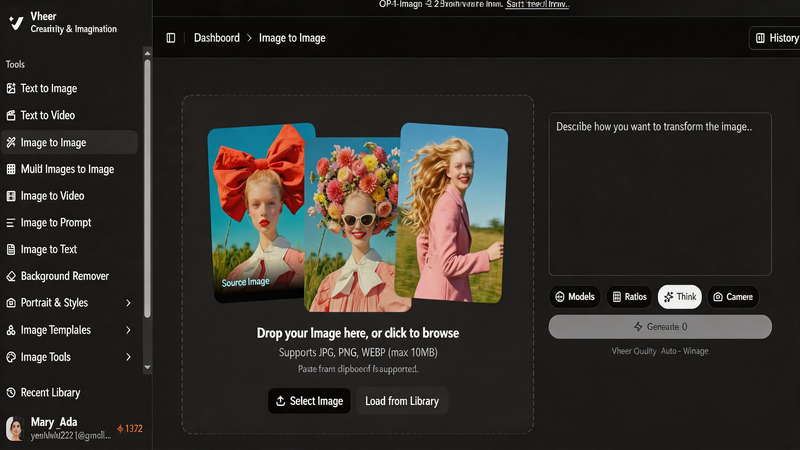This screenshot has width=800, height=450.
Task: Open the Models selector
Action: [575, 297]
